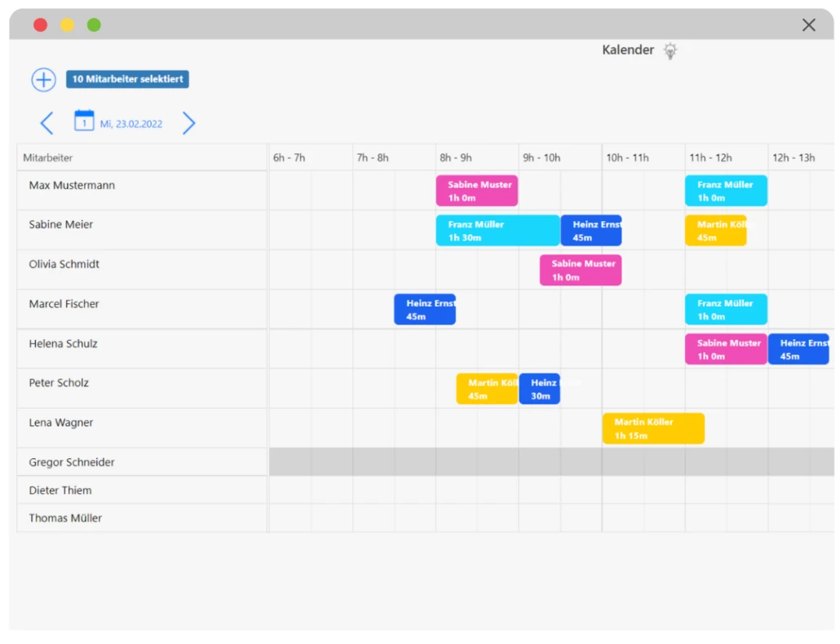This screenshot has width=840, height=644.
Task: Select employee row Thomas Müller
Action: (x=142, y=518)
